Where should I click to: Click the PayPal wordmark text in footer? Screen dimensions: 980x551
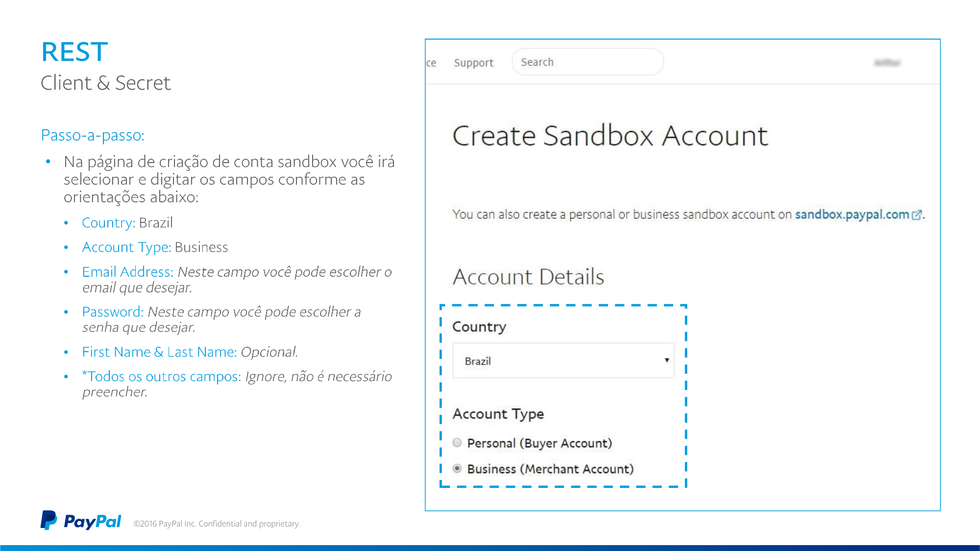(x=92, y=522)
